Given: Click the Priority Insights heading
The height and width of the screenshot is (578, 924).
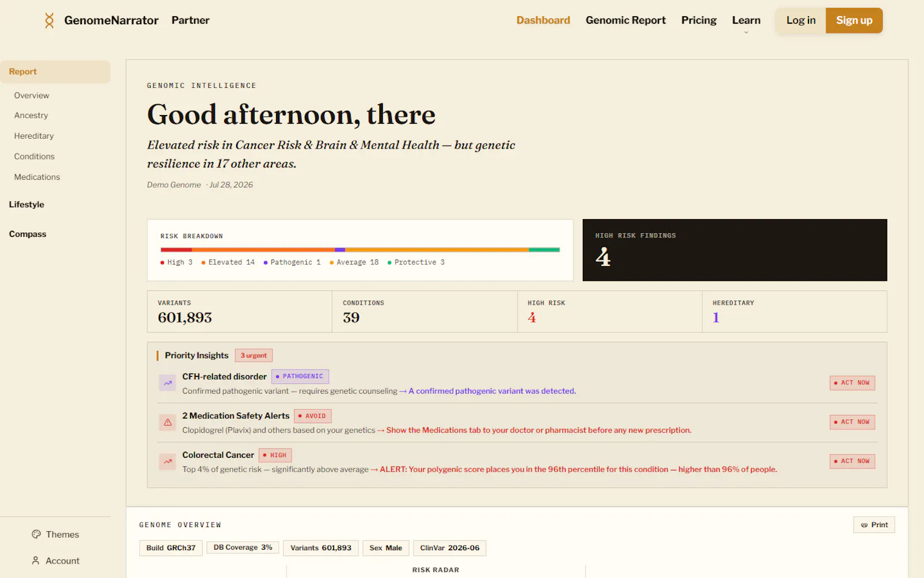Looking at the screenshot, I should (196, 355).
